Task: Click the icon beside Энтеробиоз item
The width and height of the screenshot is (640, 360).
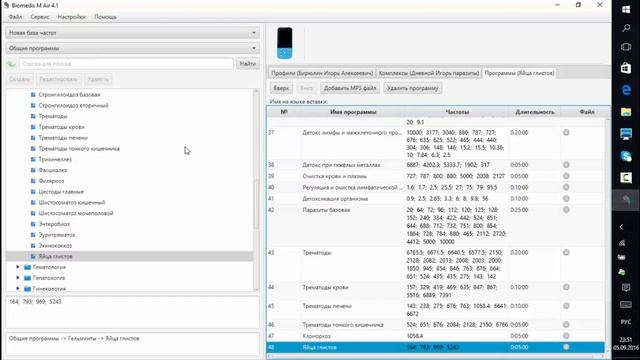Action: [x=33, y=224]
